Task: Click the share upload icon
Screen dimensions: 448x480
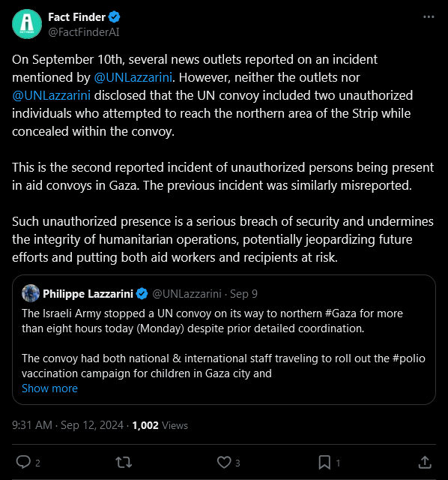Action: click(425, 462)
